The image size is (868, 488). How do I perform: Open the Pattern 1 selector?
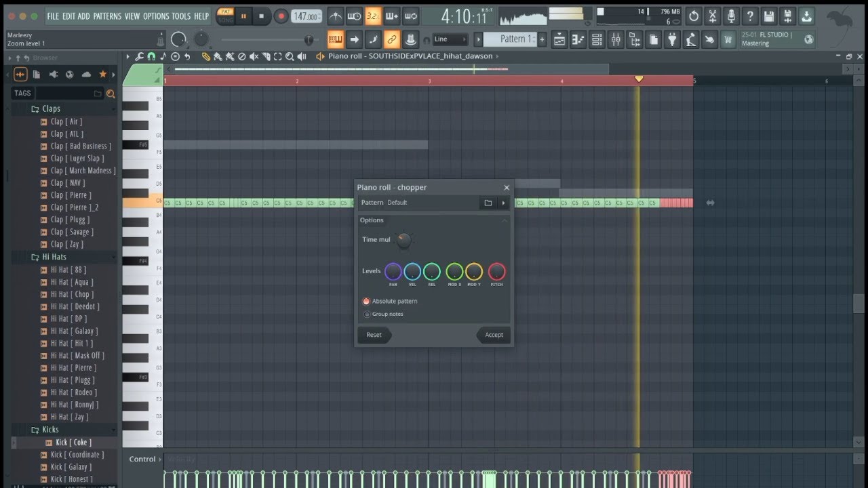pos(510,39)
